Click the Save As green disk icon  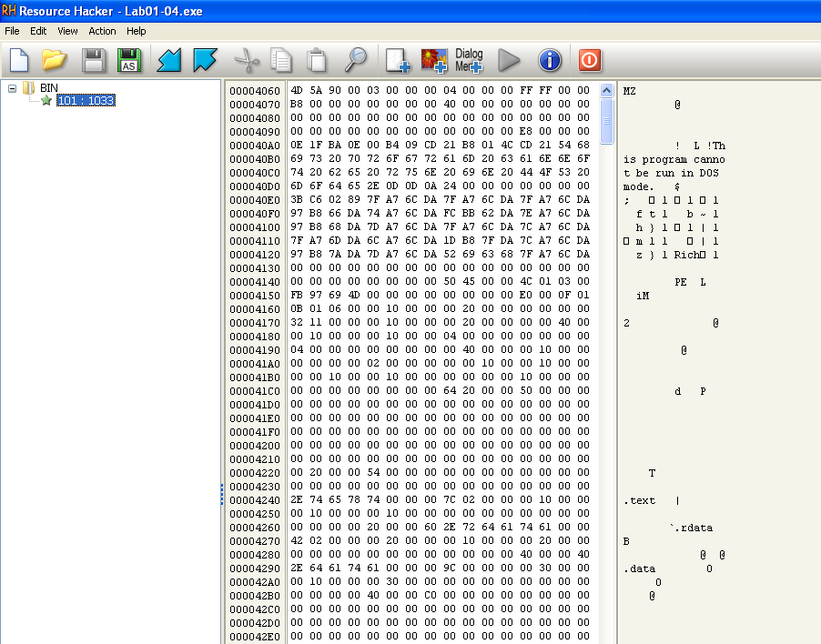click(x=129, y=60)
